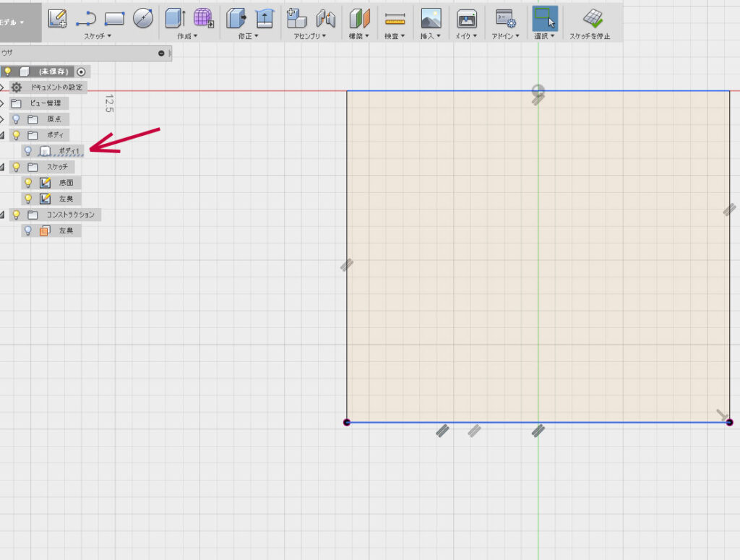The image size is (740, 560).
Task: Click the Insert image (挿入) icon
Action: click(x=431, y=18)
